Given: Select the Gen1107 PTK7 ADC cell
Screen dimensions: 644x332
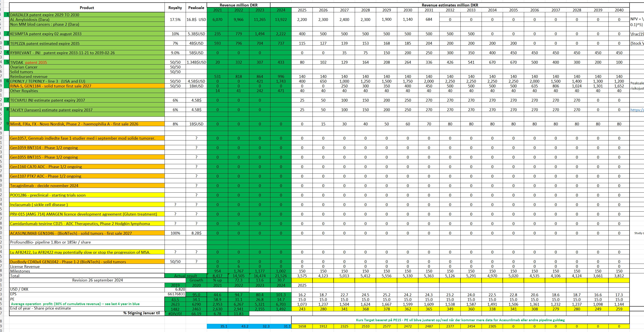Looking at the screenshot, I should [x=87, y=176].
